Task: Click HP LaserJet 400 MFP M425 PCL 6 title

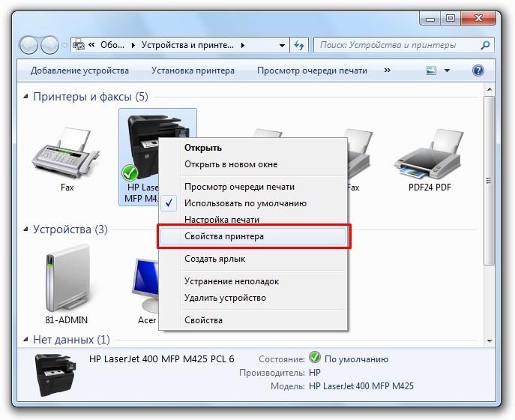Action: pos(162,359)
